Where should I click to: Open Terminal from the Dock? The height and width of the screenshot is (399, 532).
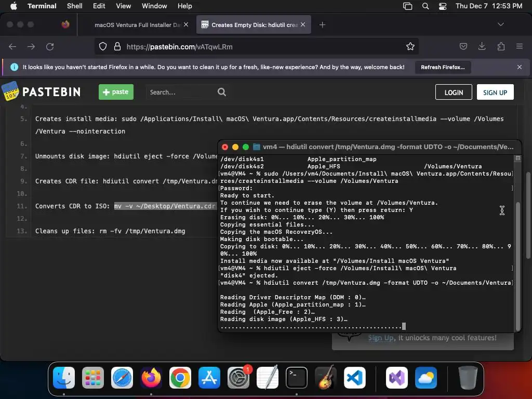click(297, 377)
